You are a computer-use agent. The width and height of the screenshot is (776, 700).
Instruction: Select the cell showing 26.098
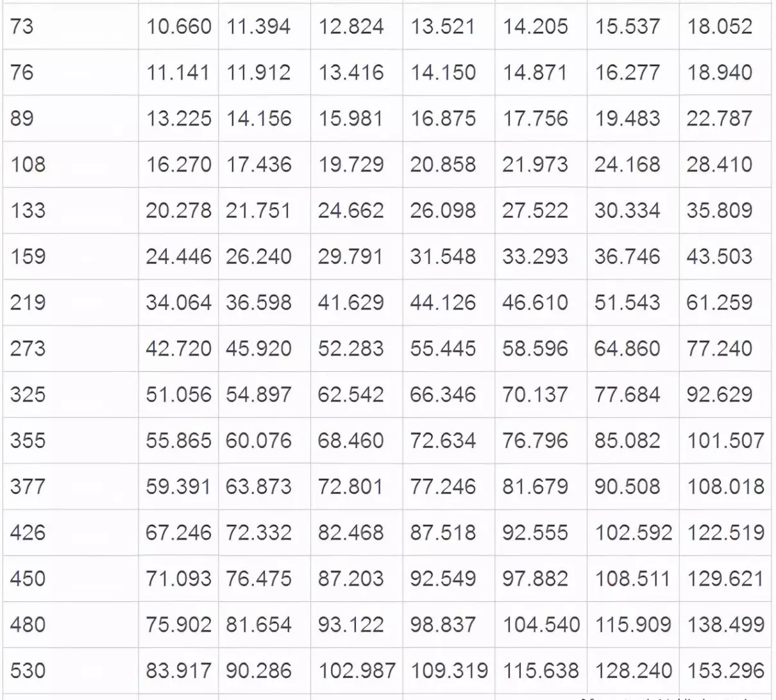(448, 210)
